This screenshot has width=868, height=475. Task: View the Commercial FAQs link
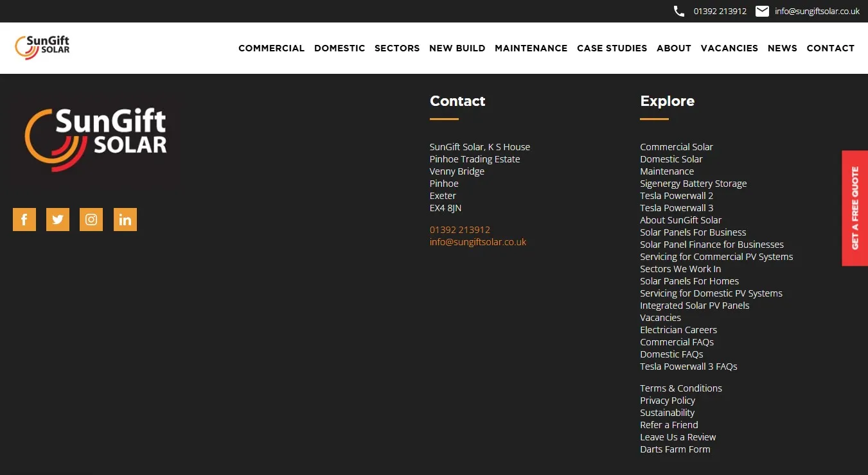point(677,342)
